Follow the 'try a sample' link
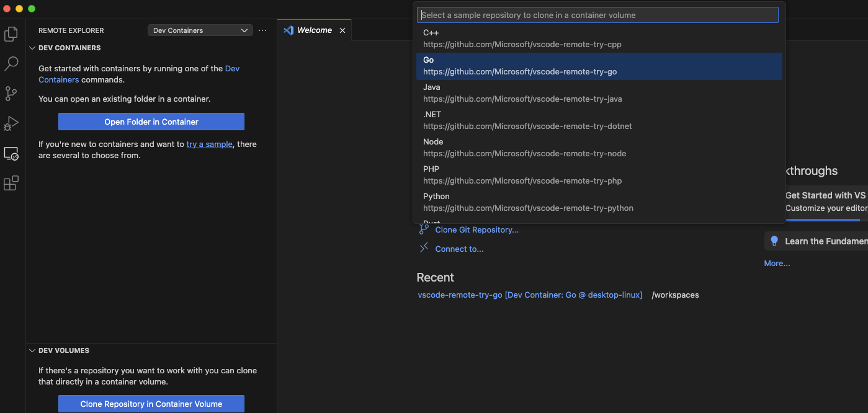Screen dimensions: 868x413 pyautogui.click(x=210, y=144)
